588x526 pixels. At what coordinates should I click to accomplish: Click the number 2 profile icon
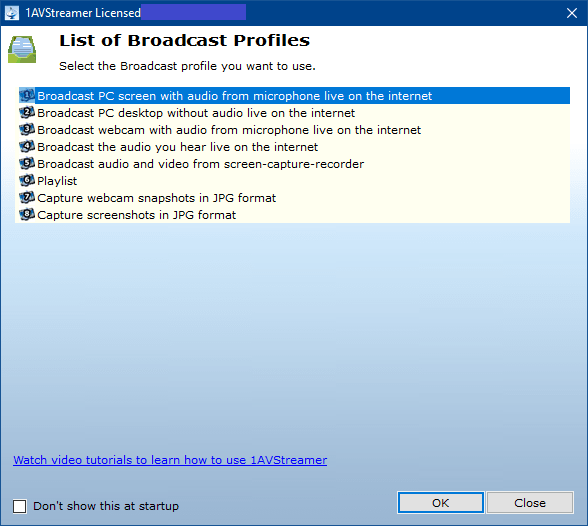pos(27,112)
